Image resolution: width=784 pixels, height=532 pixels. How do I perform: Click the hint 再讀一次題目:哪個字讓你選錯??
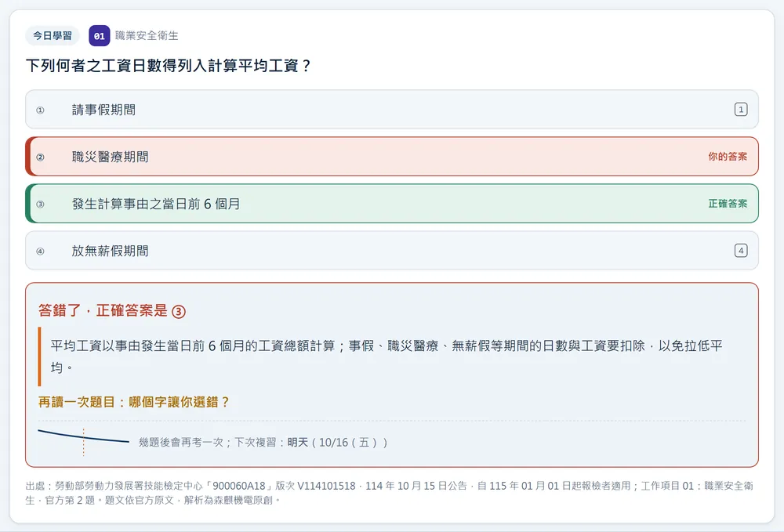click(x=133, y=402)
